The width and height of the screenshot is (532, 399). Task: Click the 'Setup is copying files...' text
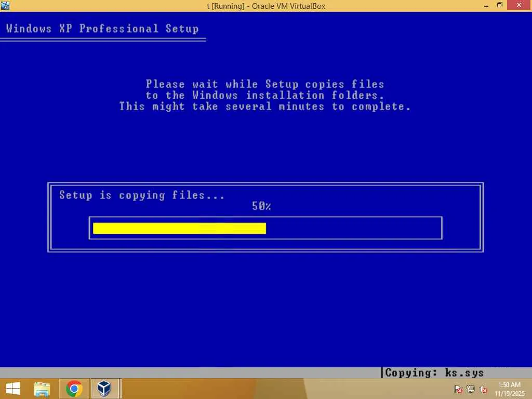pos(142,195)
